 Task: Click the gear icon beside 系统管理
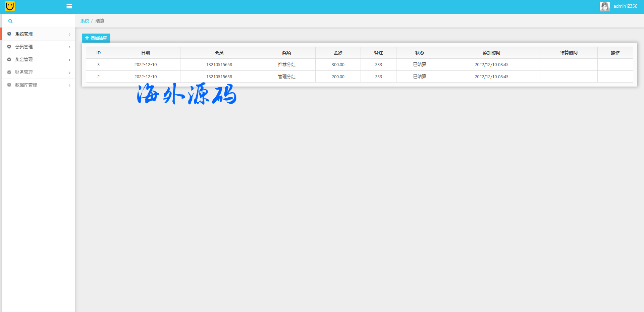9,34
